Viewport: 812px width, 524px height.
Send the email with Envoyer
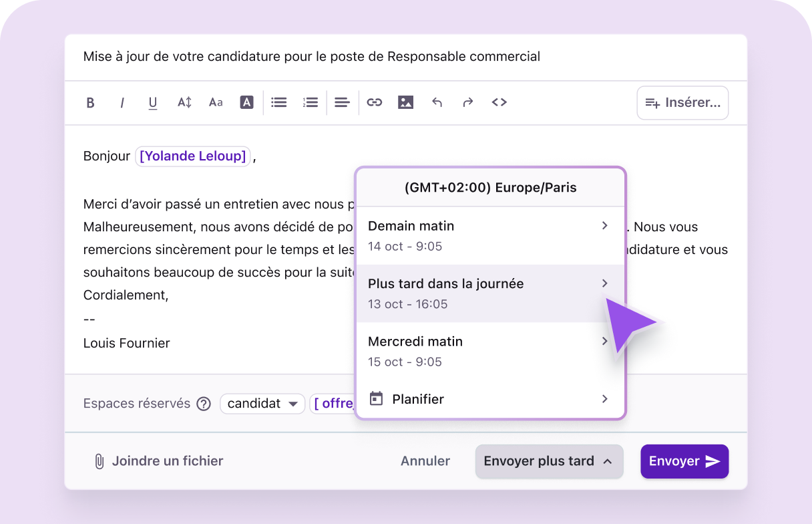[x=684, y=461]
